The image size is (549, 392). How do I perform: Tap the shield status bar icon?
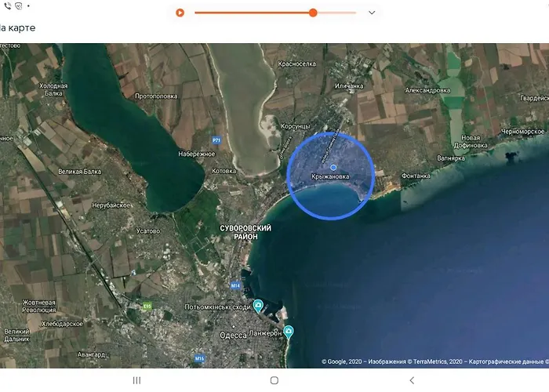18,5
